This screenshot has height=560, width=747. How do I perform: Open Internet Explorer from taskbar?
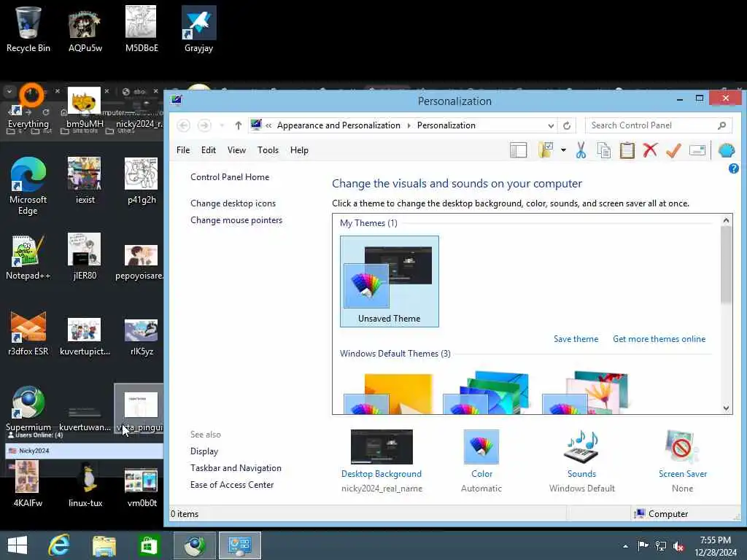point(59,545)
